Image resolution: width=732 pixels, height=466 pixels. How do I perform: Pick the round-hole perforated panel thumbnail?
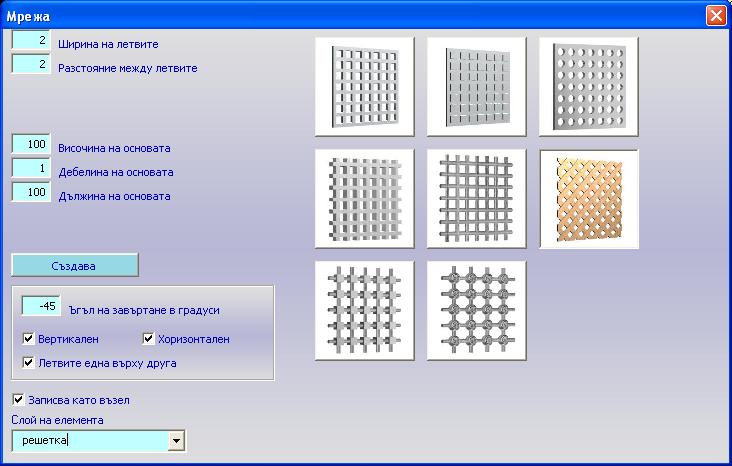[x=589, y=87]
